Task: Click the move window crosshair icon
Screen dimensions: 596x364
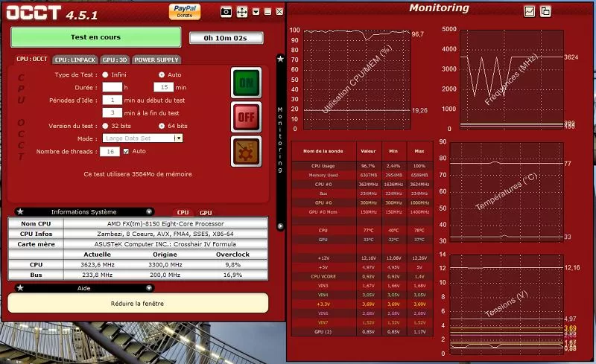Action: coord(241,12)
